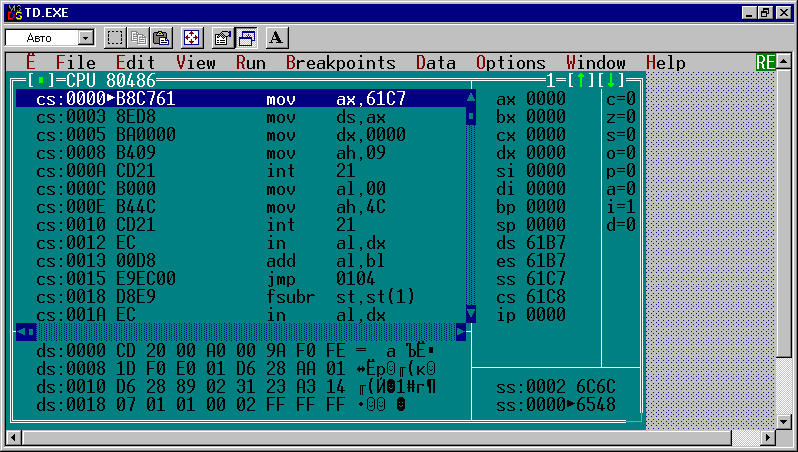Open the Window menu
The height and width of the screenshot is (452, 798).
595,63
